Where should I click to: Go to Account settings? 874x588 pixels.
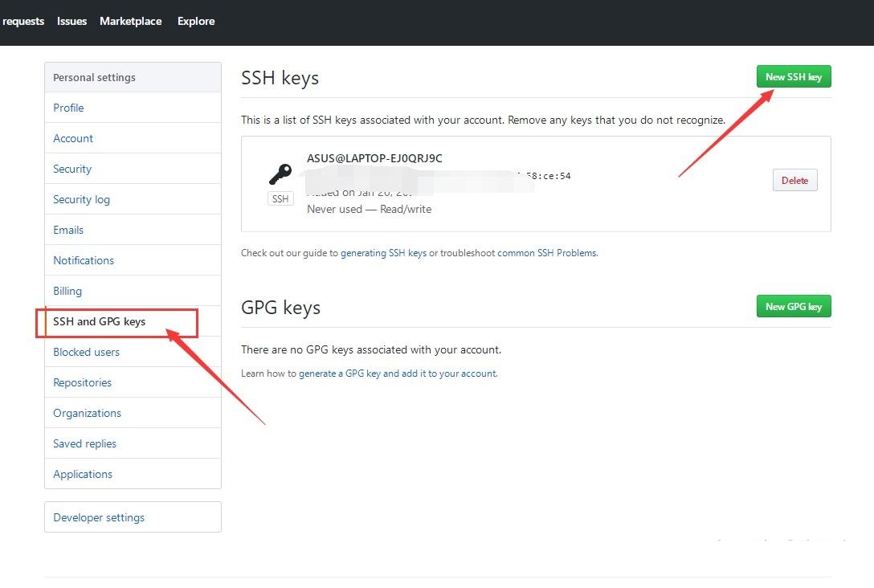(x=73, y=138)
